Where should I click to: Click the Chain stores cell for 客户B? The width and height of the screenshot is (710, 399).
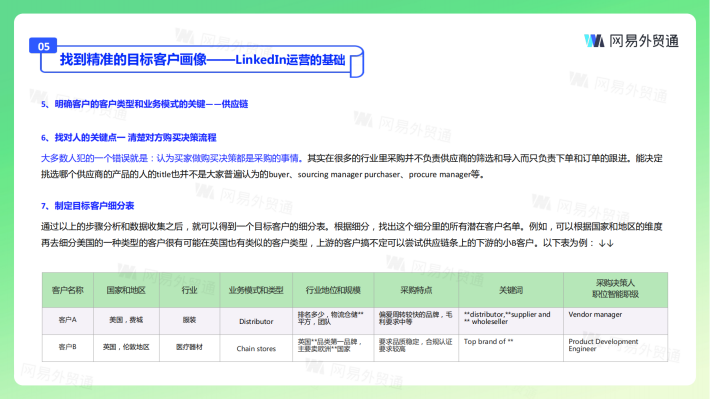(x=256, y=349)
